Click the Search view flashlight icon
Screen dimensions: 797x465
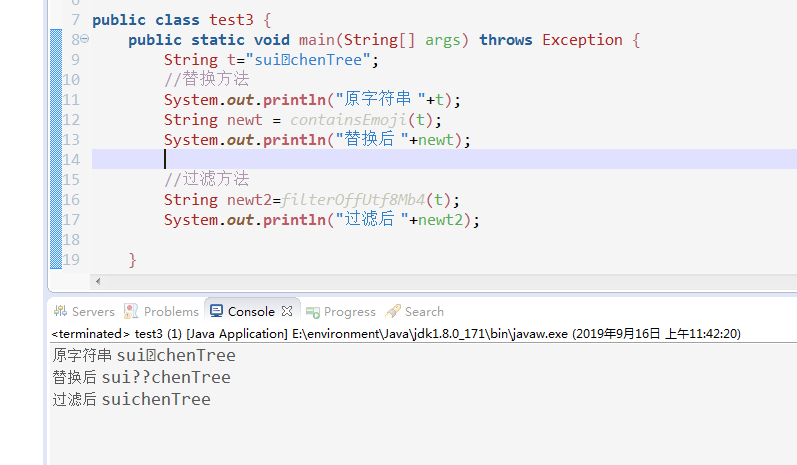393,311
